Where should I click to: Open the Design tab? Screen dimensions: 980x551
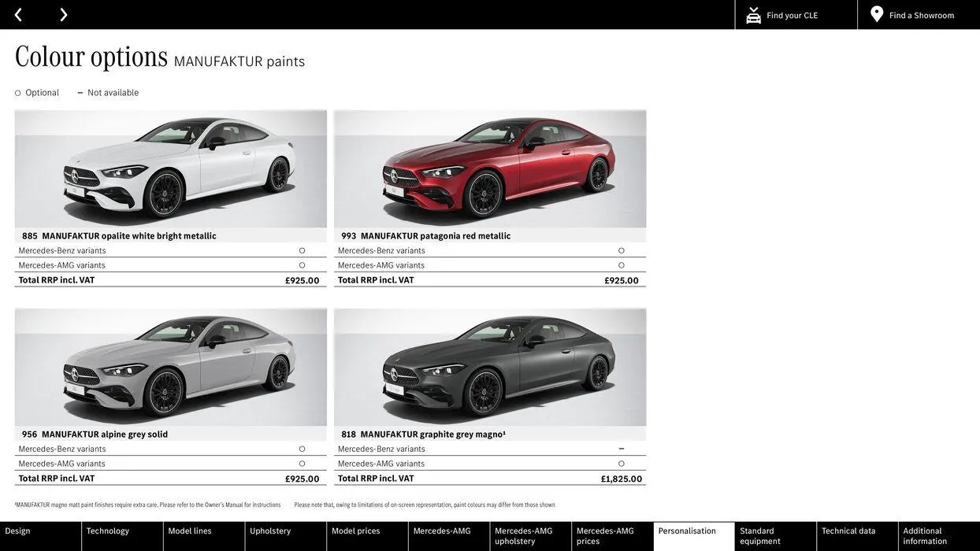(18, 531)
